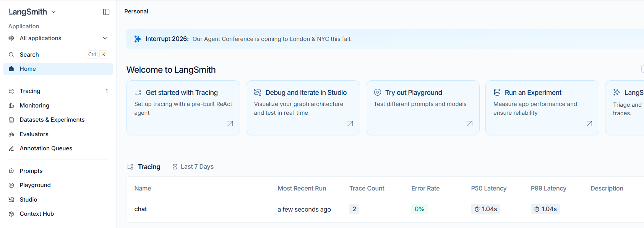Click the Studio icon in the sidebar

click(x=11, y=200)
